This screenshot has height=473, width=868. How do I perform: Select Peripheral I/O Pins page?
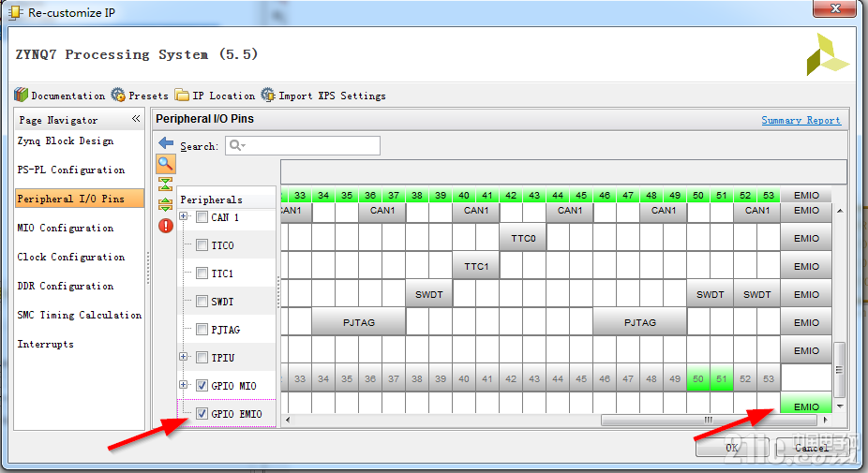click(x=80, y=199)
